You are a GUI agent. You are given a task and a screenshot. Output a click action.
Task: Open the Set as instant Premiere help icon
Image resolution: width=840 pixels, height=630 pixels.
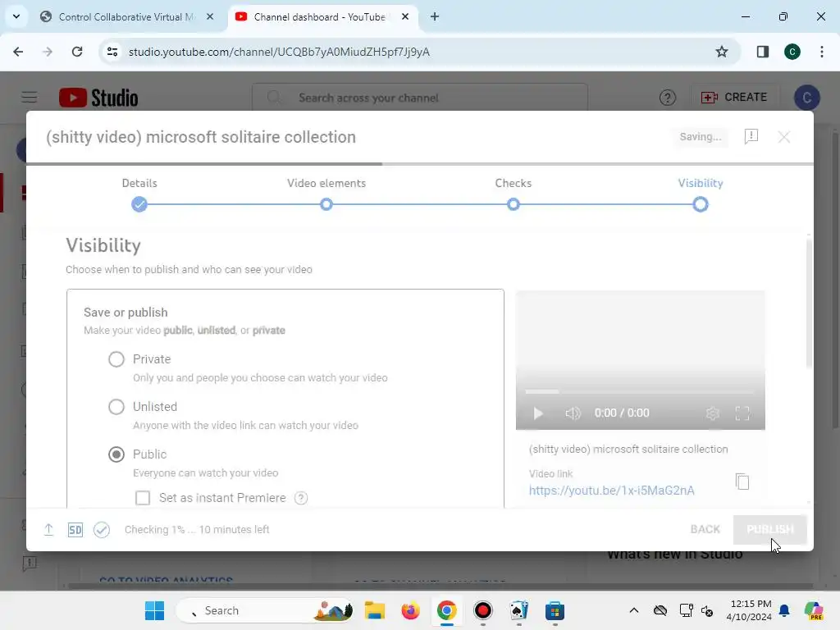[301, 498]
